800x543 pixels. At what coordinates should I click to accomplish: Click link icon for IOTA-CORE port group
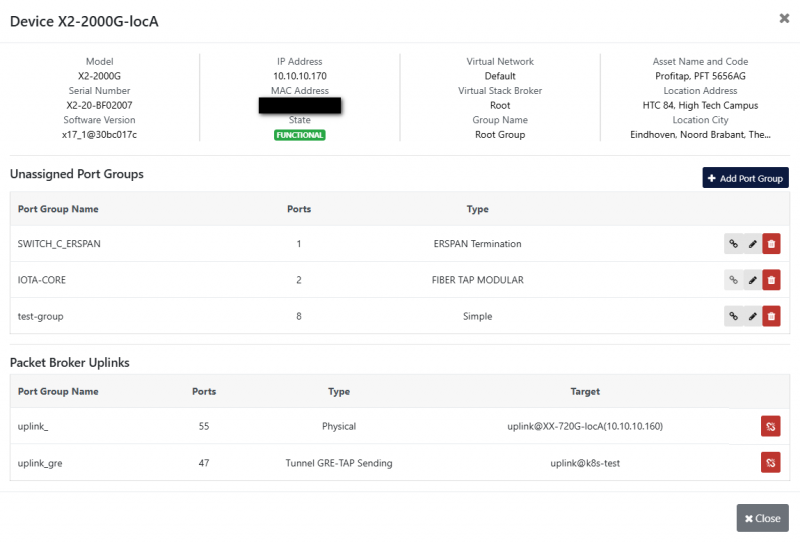coord(733,280)
